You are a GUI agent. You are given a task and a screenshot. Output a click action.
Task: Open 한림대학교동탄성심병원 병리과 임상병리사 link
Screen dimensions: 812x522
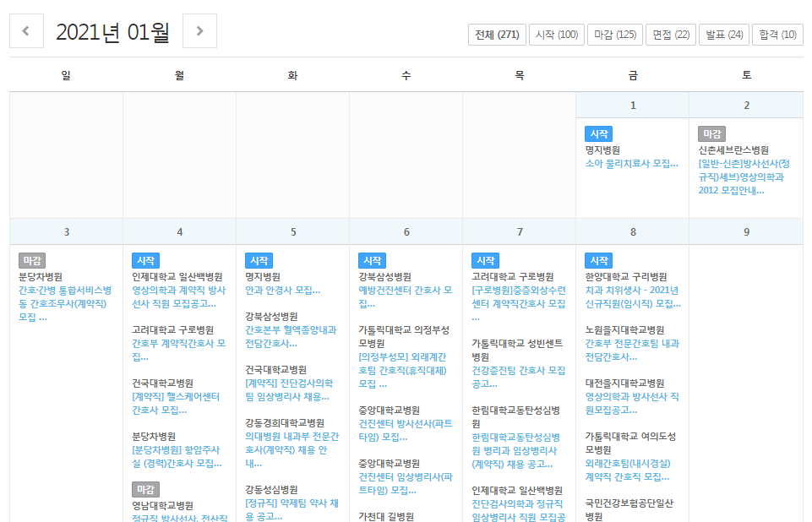[515, 450]
